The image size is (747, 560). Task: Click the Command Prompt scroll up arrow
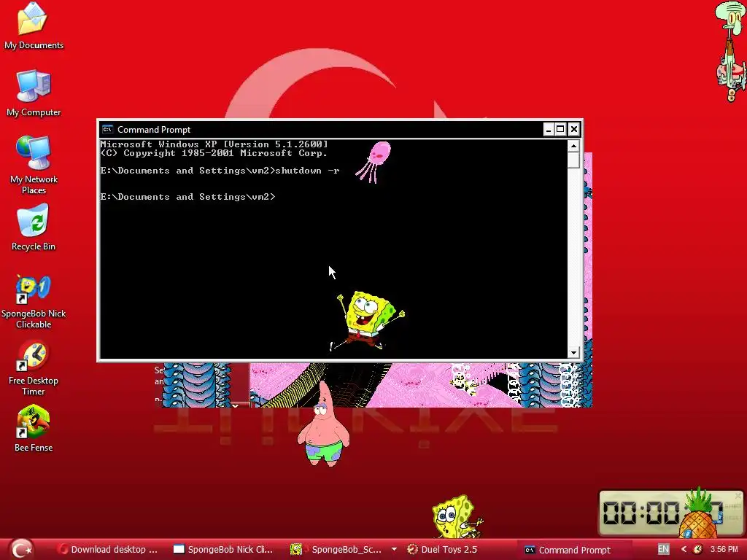pyautogui.click(x=573, y=146)
